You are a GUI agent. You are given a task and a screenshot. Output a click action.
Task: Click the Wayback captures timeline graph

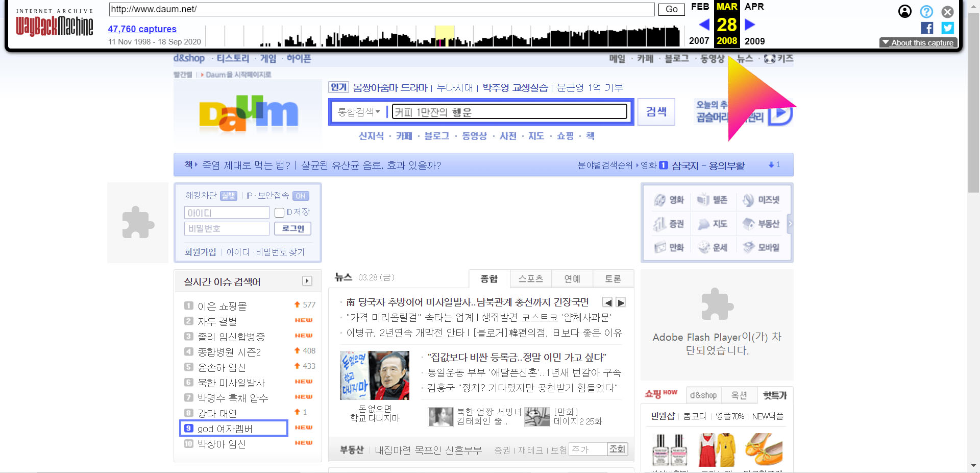tap(444, 36)
